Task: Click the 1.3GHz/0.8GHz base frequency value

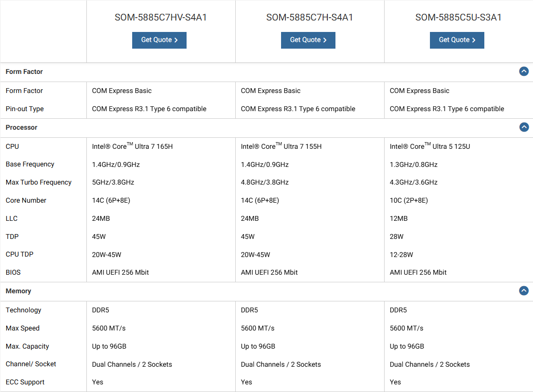Action: point(414,165)
